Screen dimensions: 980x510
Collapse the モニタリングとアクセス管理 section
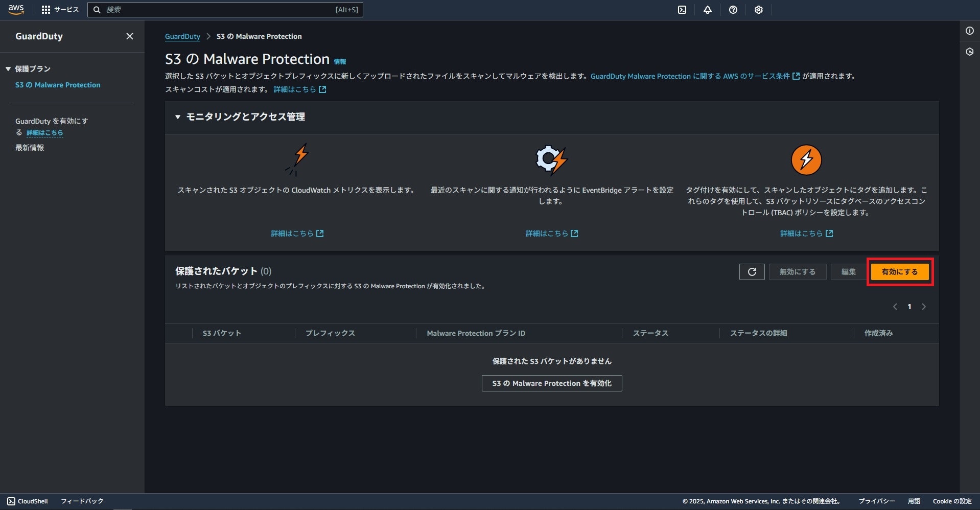click(178, 117)
